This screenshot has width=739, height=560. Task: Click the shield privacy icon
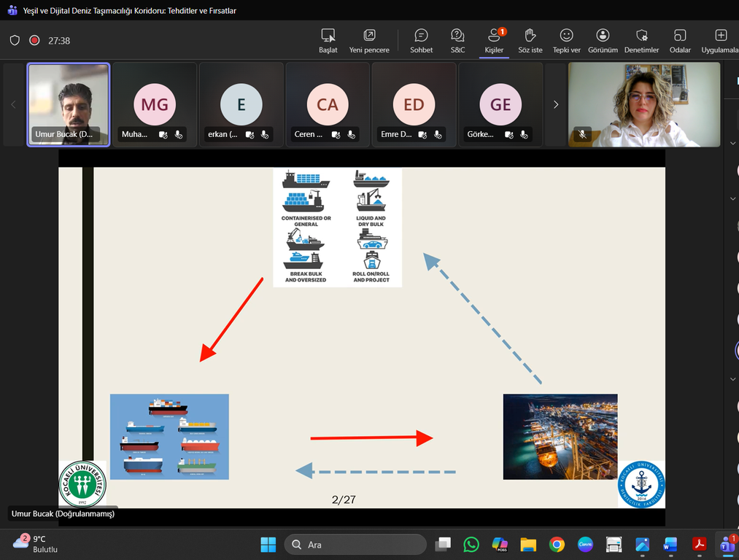click(x=15, y=41)
